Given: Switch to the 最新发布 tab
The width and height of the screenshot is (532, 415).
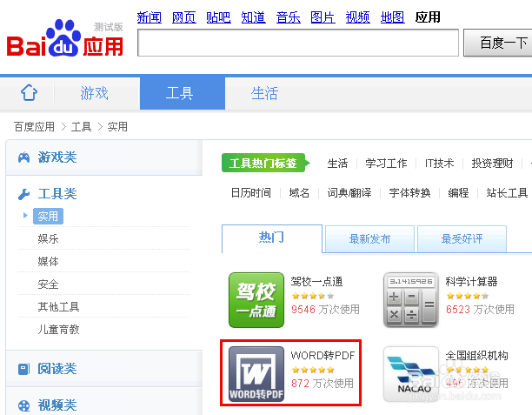Looking at the screenshot, I should point(369,238).
